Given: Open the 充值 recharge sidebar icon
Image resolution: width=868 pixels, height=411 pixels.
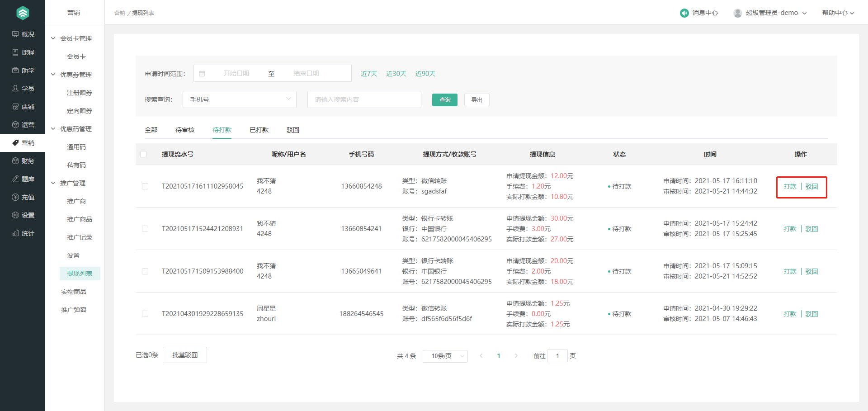Looking at the screenshot, I should (x=15, y=197).
